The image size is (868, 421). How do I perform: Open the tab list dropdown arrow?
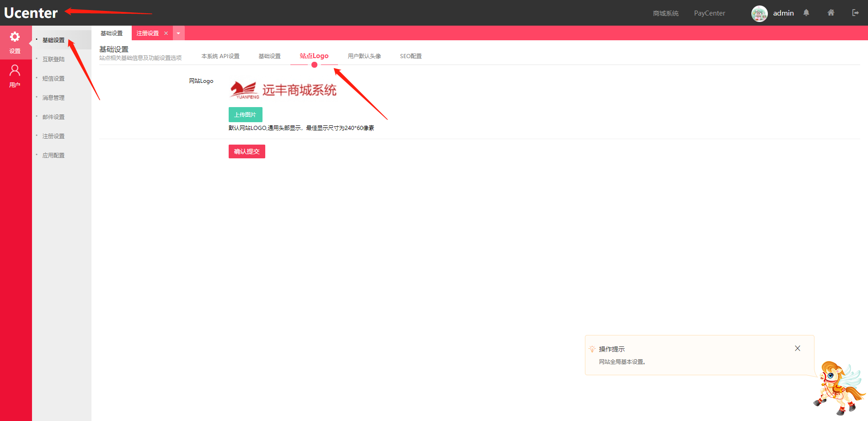point(178,33)
